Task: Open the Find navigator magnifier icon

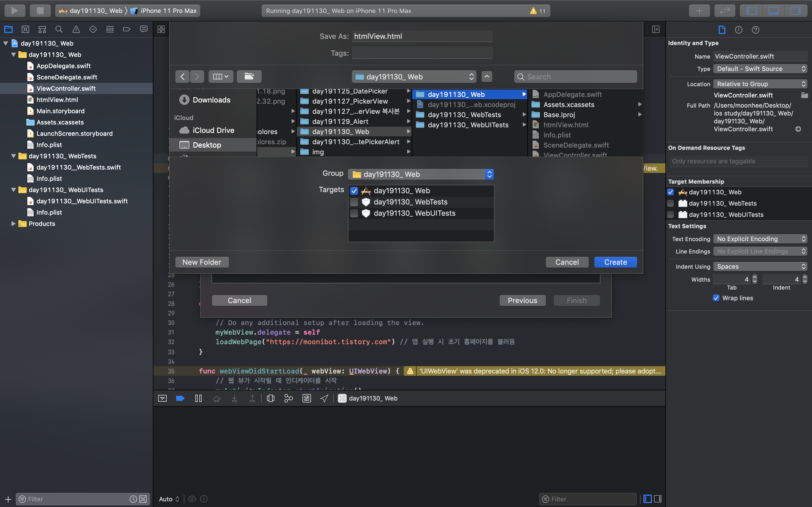Action: tap(59, 30)
